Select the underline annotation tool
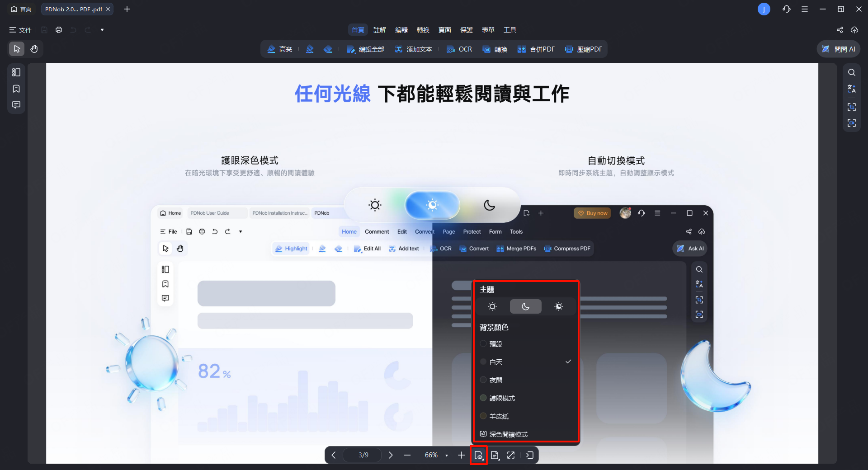The image size is (868, 470). point(310,49)
